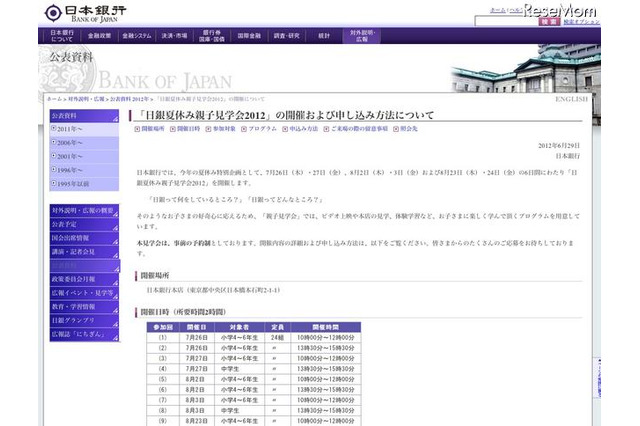Focus the site search input field
Image resolution: width=640 pixels, height=426 pixels.
(506, 21)
